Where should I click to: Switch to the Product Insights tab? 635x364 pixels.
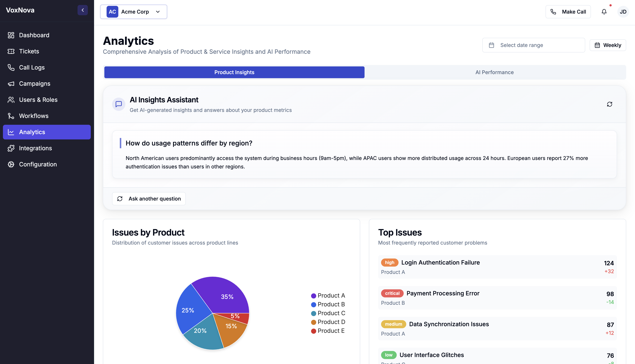click(234, 72)
